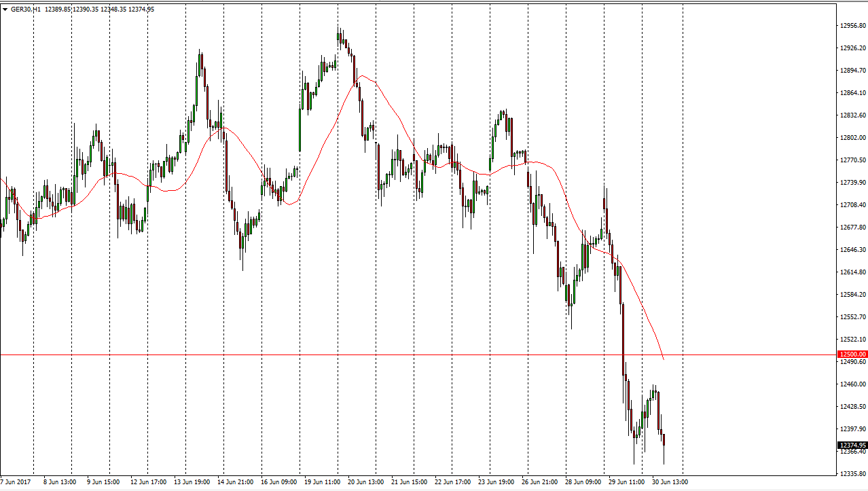Click the 12646.30 price scale label

[852, 250]
